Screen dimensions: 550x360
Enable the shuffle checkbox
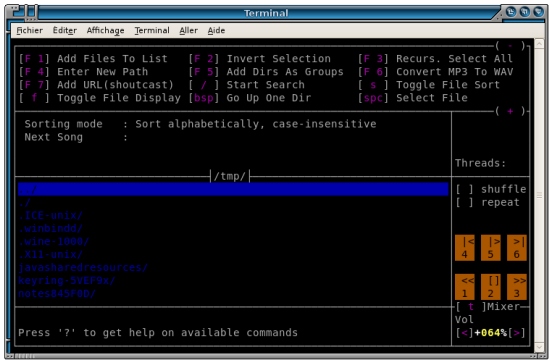pos(464,189)
